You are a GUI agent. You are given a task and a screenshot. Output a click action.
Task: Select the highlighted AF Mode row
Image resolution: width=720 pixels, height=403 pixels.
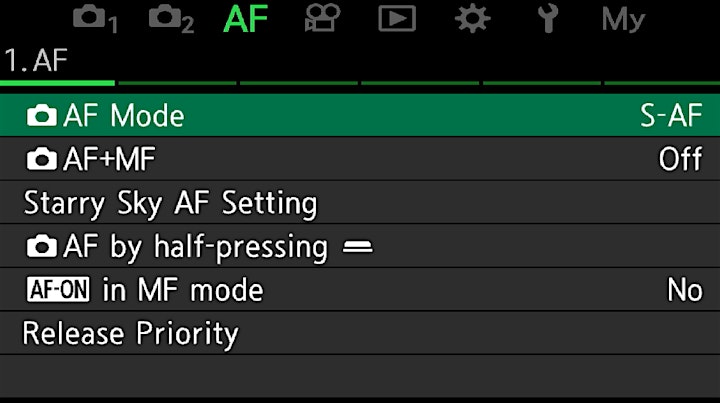point(360,115)
